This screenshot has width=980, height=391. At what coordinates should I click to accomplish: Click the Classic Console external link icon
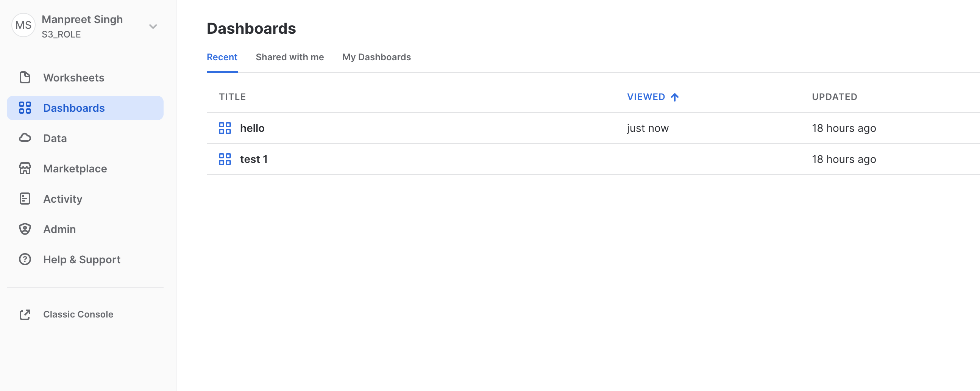[x=25, y=314]
